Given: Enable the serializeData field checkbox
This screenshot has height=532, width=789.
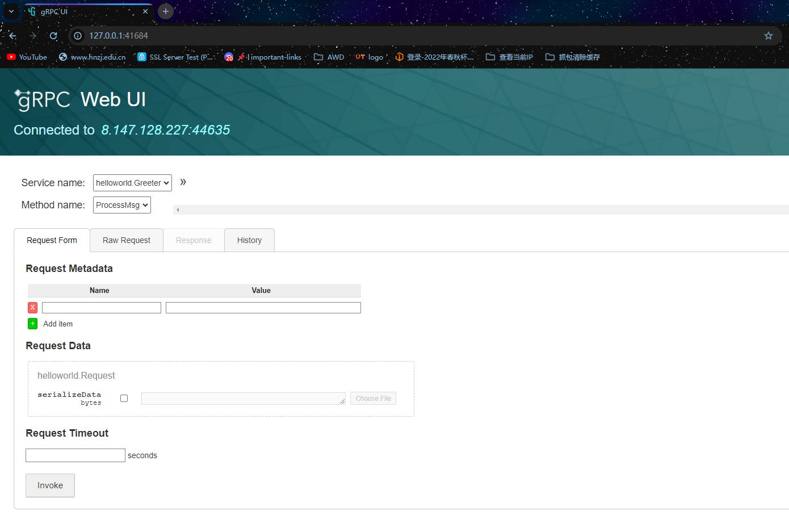Looking at the screenshot, I should tap(124, 399).
